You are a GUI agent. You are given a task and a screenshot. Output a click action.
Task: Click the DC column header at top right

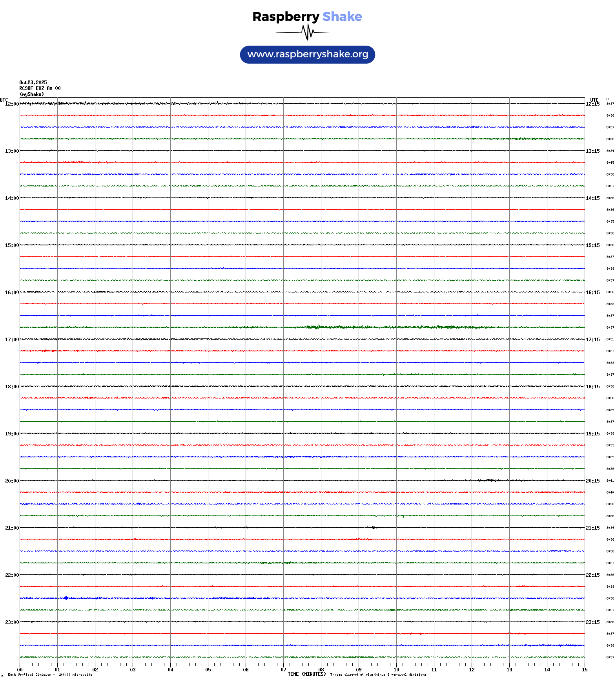pyautogui.click(x=608, y=99)
